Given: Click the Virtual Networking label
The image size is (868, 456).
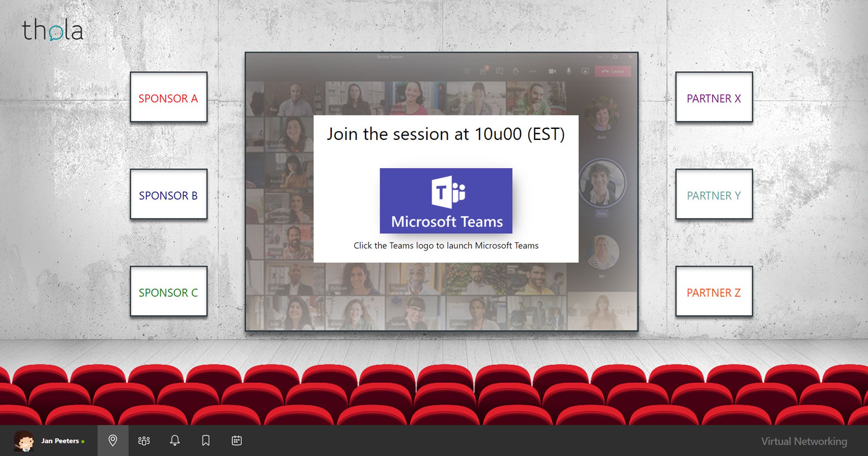Looking at the screenshot, I should 804,441.
